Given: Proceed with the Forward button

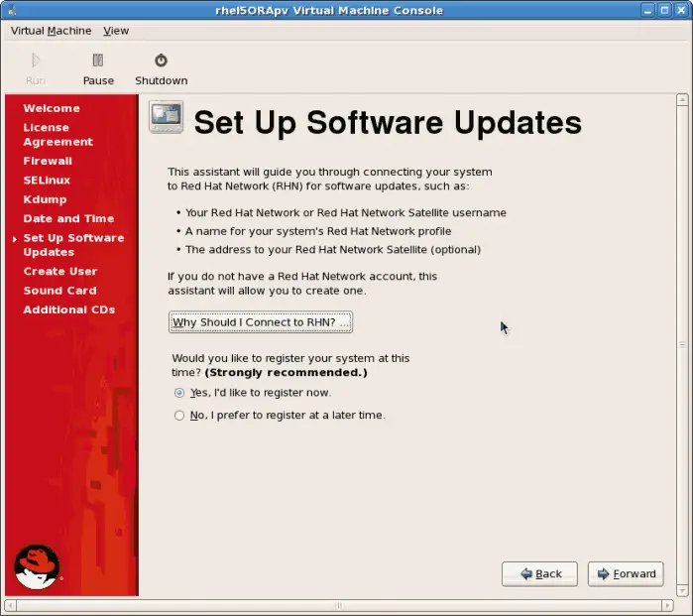Looking at the screenshot, I should 625,574.
